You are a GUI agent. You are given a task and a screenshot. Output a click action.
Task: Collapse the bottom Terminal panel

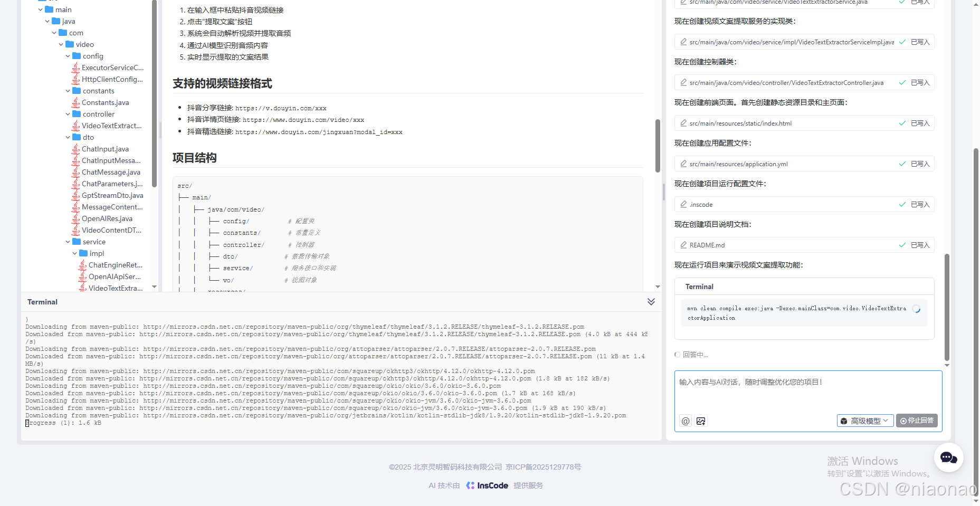(x=651, y=302)
